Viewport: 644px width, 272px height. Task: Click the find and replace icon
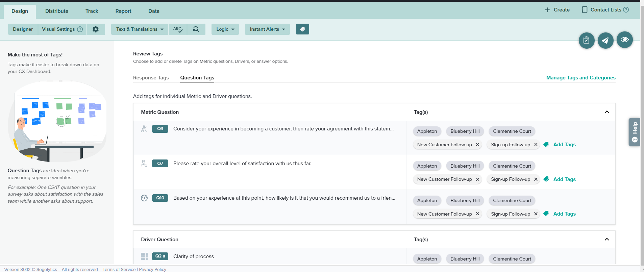point(196,29)
